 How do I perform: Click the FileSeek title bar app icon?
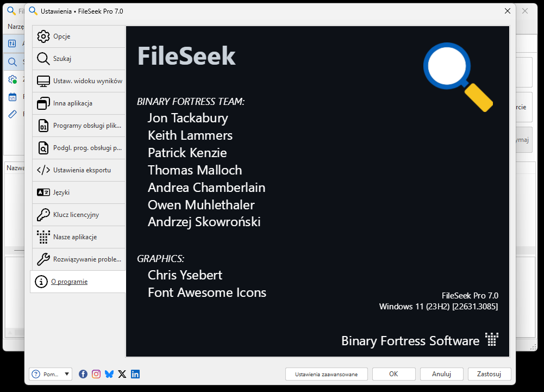pos(33,11)
